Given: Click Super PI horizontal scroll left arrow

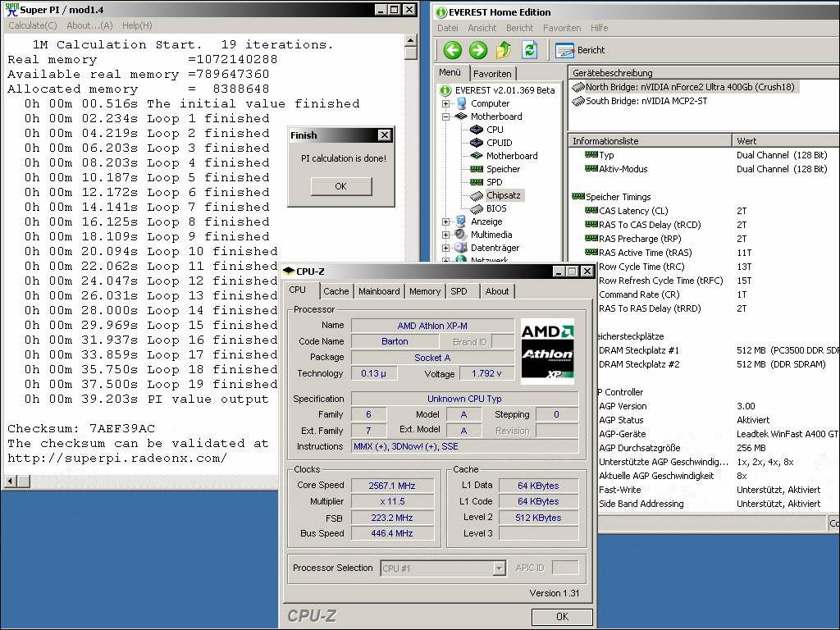Looking at the screenshot, I should 10,481.
